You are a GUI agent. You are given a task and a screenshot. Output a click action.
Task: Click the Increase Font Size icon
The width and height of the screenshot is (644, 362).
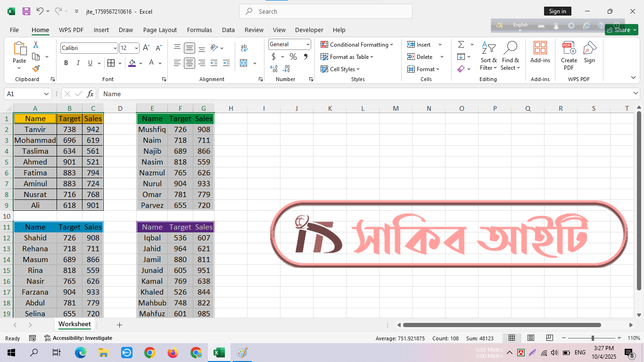(146, 48)
